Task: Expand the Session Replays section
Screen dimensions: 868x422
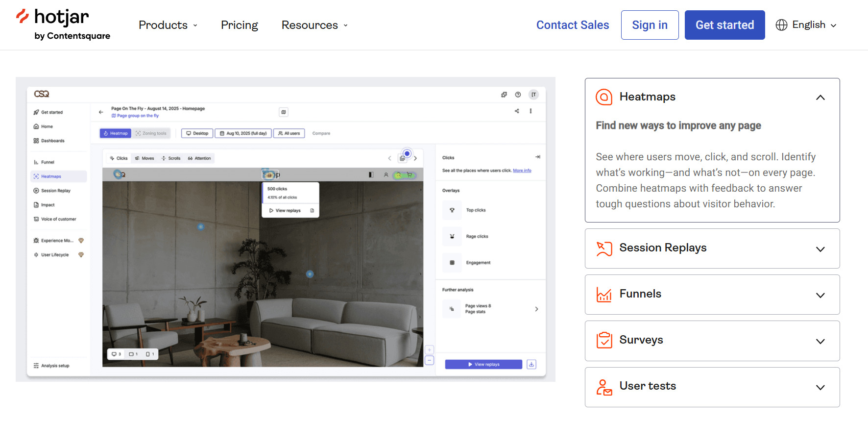Action: (820, 249)
